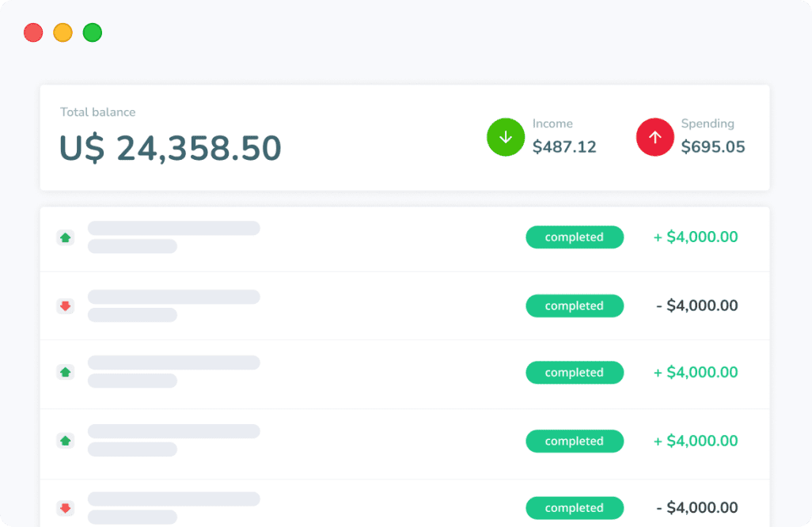Click green up-arrow icon in fourth transaction
Image resolution: width=812 pixels, height=527 pixels.
pos(65,441)
